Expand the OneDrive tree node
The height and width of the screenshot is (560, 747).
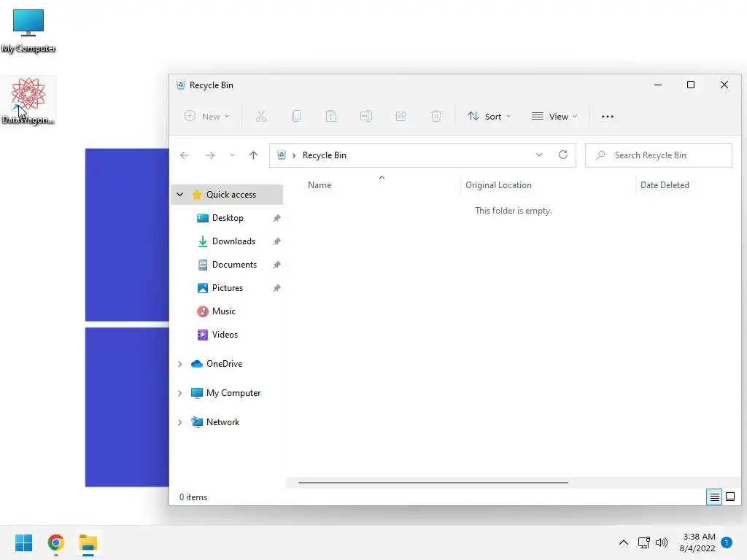click(180, 364)
